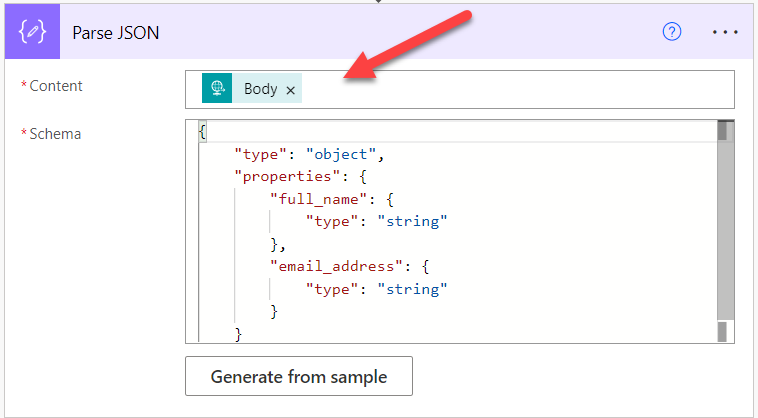Click the Body token's globe icon
The image size is (758, 418).
pos(217,89)
